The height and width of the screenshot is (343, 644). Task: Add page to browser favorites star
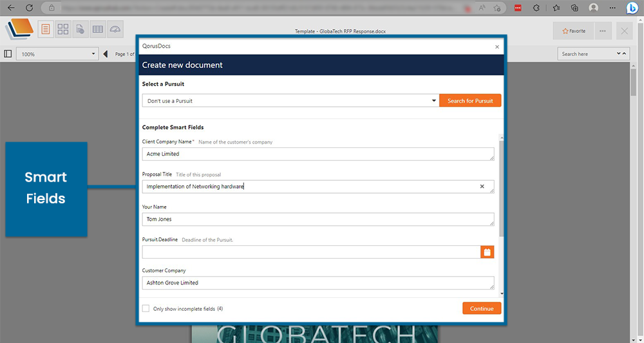[497, 8]
